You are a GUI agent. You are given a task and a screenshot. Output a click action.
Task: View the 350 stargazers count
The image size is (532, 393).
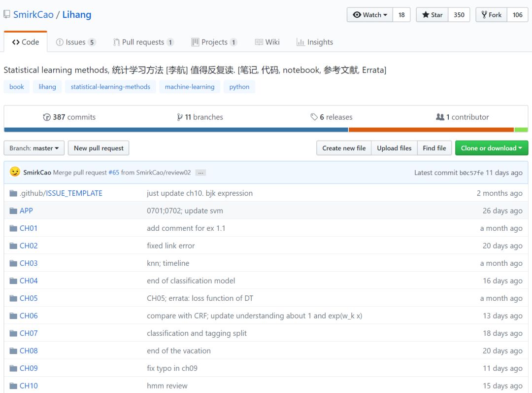pyautogui.click(x=459, y=15)
